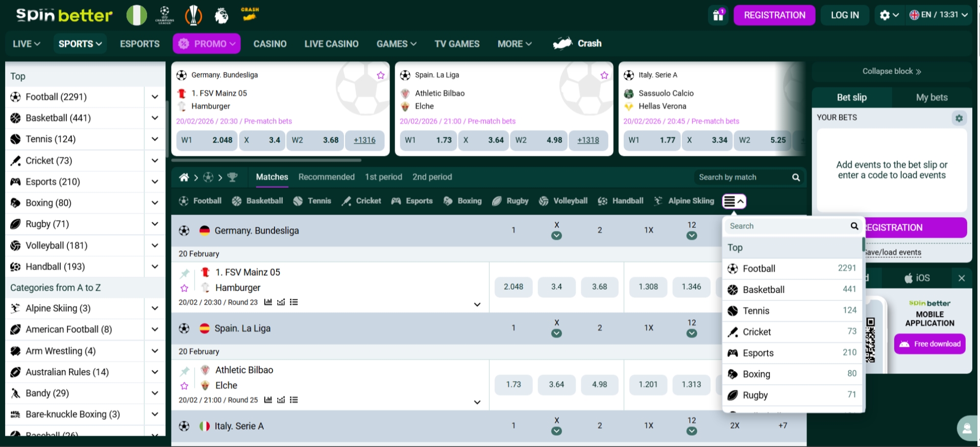Open the CASINO menu item
Viewport: 980px width, 447px height.
[270, 44]
